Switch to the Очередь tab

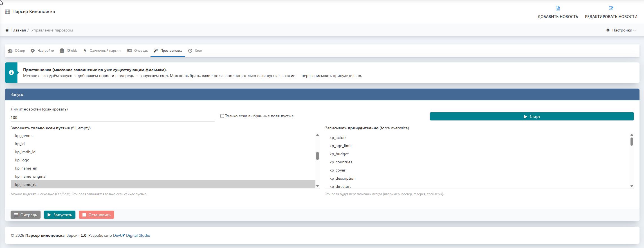138,51
